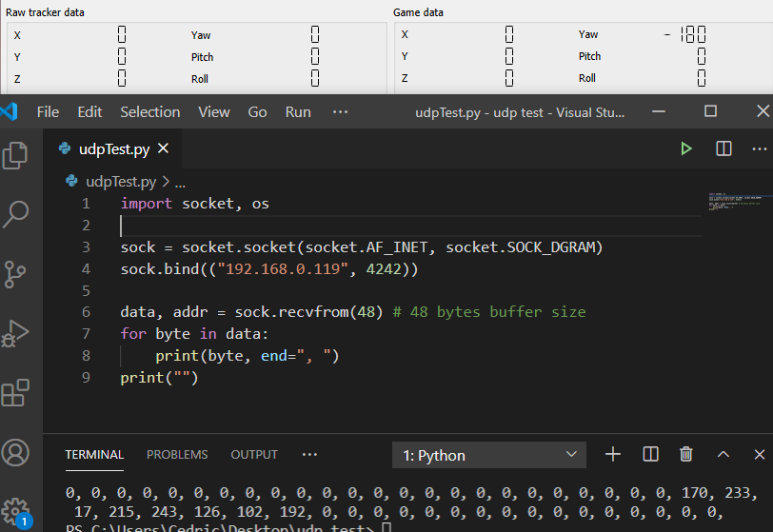Click terminal output value 215
The width and height of the screenshot is (773, 532).
tap(122, 512)
